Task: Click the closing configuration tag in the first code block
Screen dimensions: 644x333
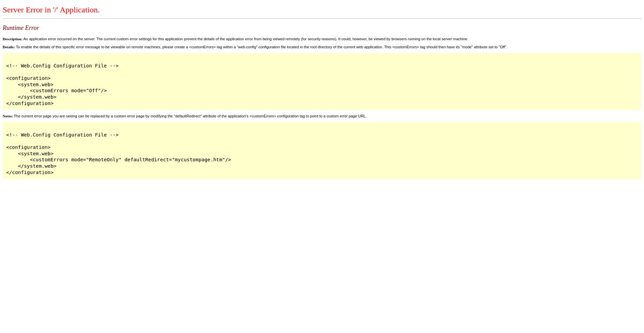Action: coord(30,103)
